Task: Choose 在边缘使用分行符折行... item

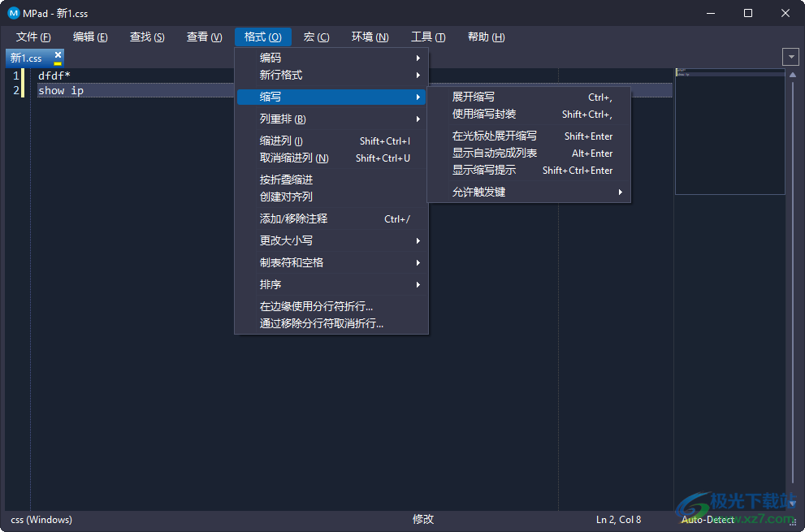Action: pos(331,306)
